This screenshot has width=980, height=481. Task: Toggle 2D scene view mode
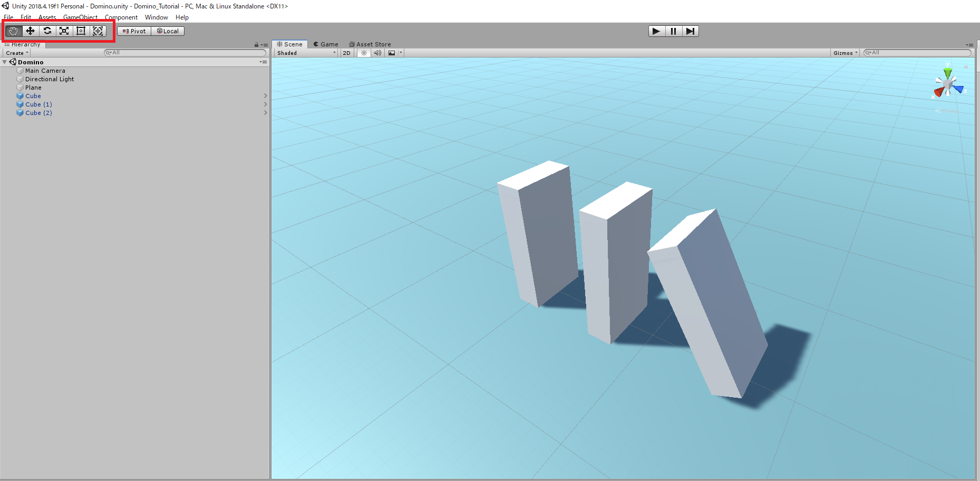coord(346,53)
